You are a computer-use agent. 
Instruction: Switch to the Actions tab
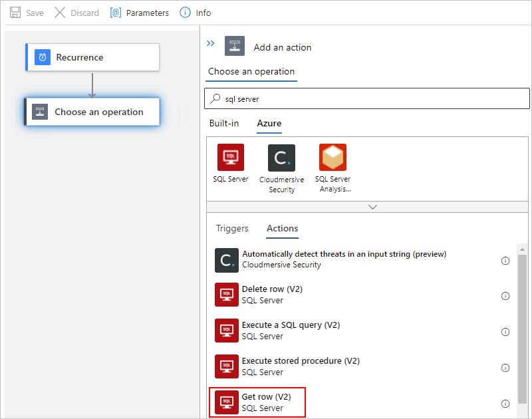point(282,228)
